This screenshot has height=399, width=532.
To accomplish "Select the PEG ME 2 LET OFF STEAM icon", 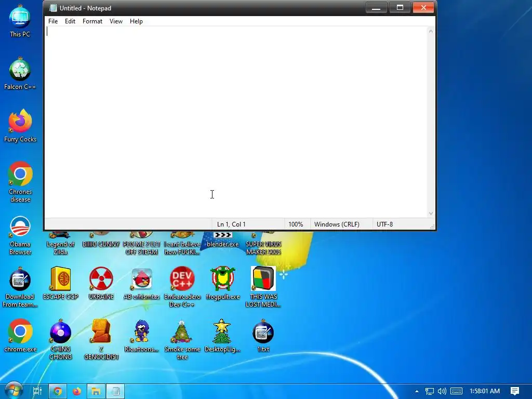I will [x=141, y=244].
